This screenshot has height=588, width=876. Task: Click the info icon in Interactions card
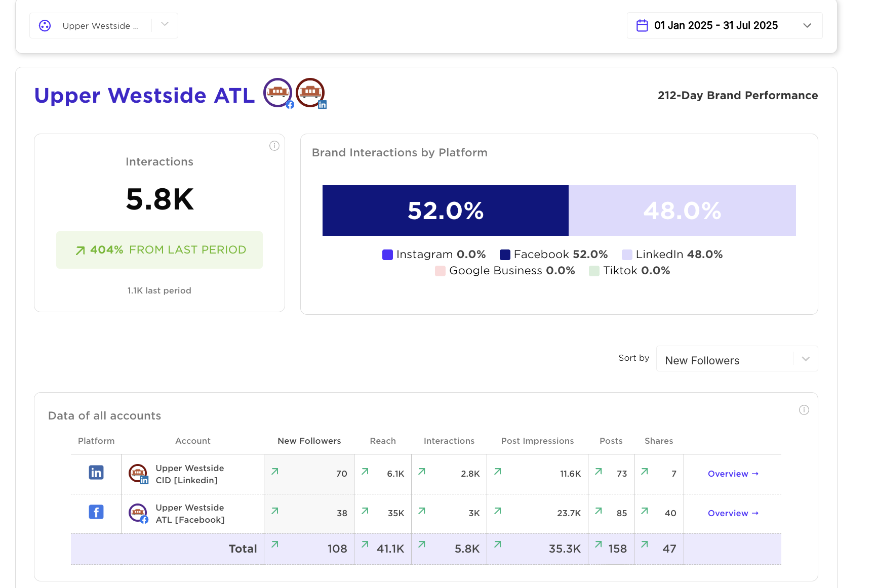click(x=274, y=146)
